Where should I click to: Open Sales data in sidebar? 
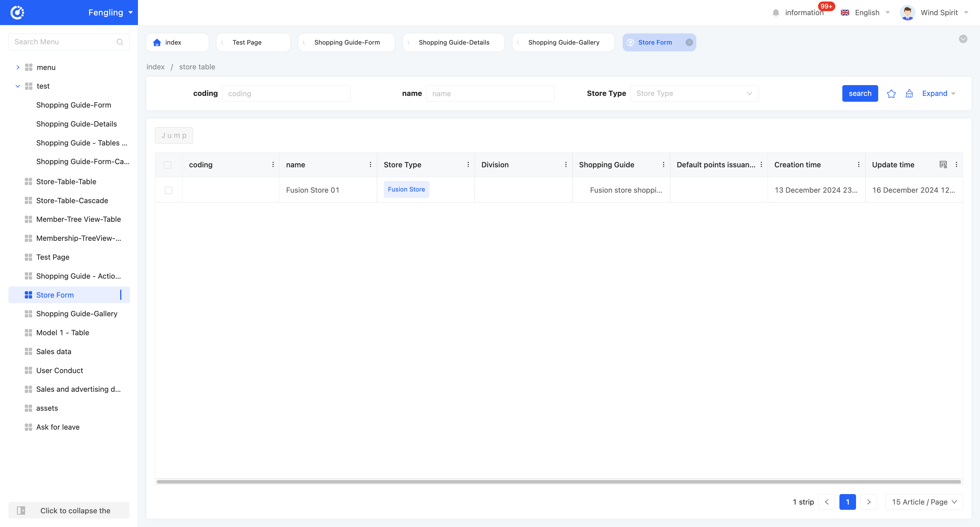54,351
